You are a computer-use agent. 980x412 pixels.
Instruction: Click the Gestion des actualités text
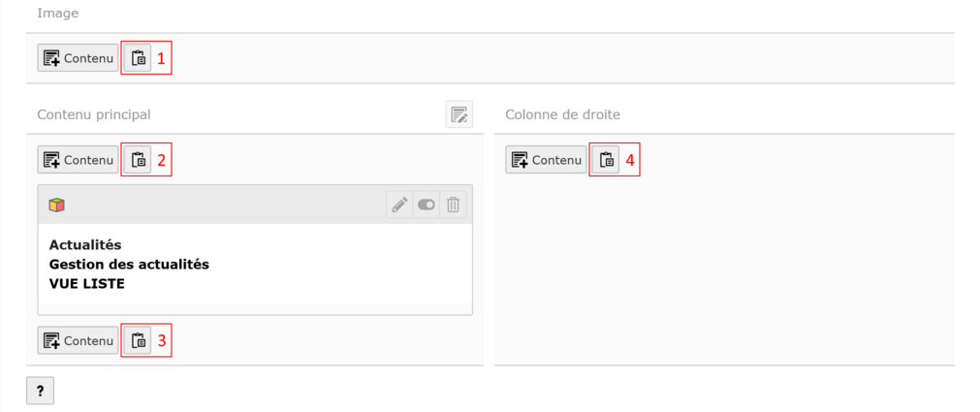tap(129, 264)
